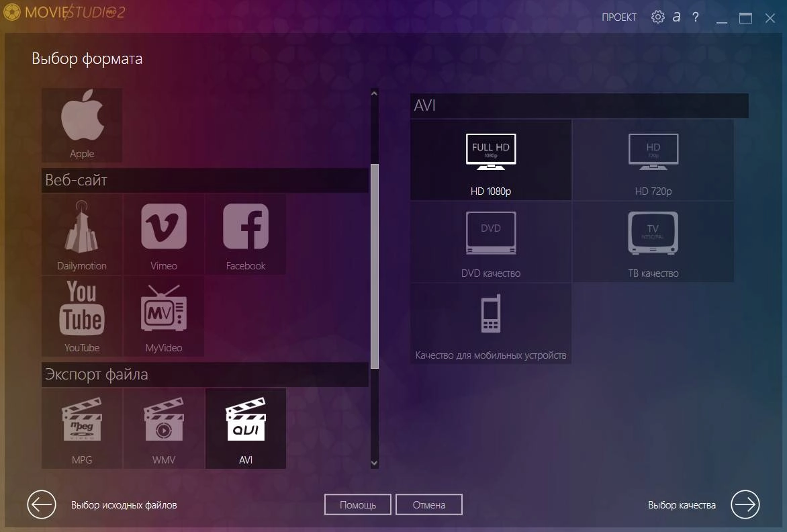Click the Movie Studio logo
Image resolution: width=787 pixels, height=532 pixels.
(x=64, y=12)
